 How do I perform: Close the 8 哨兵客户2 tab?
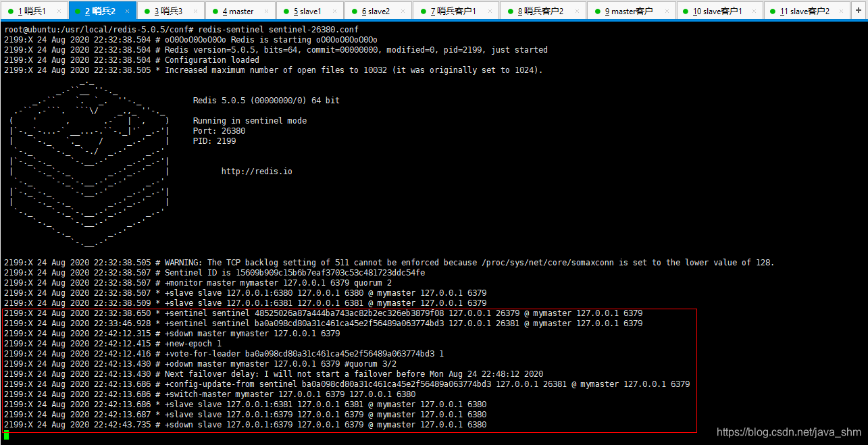578,11
